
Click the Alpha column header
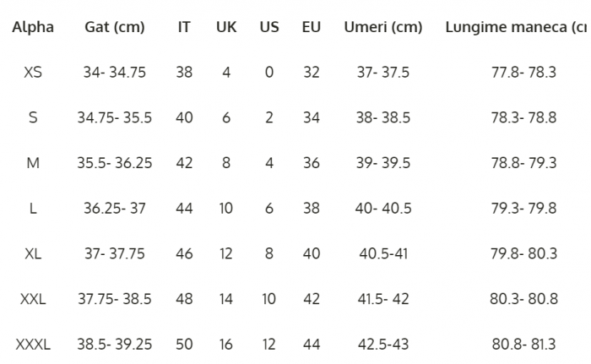(33, 27)
